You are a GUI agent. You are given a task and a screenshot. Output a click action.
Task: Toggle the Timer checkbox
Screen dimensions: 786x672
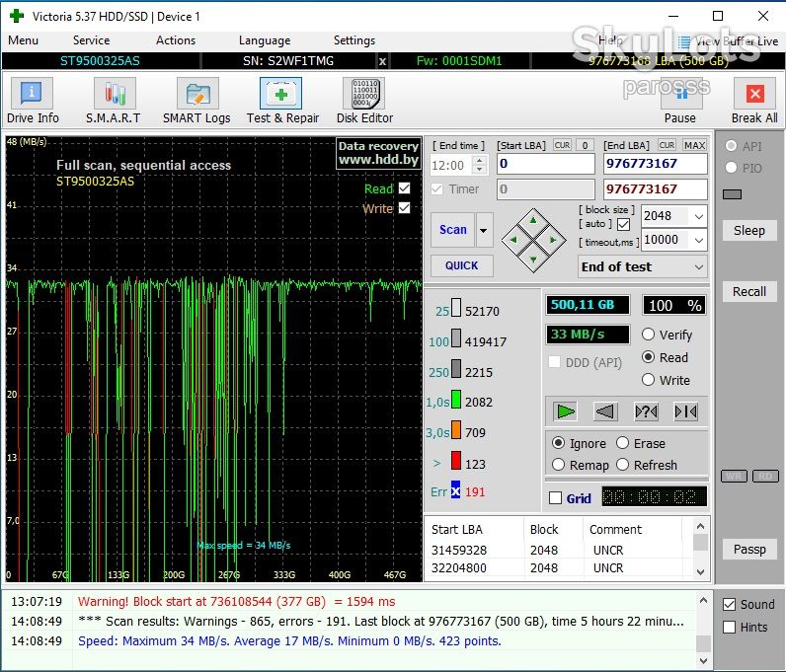[x=436, y=188]
